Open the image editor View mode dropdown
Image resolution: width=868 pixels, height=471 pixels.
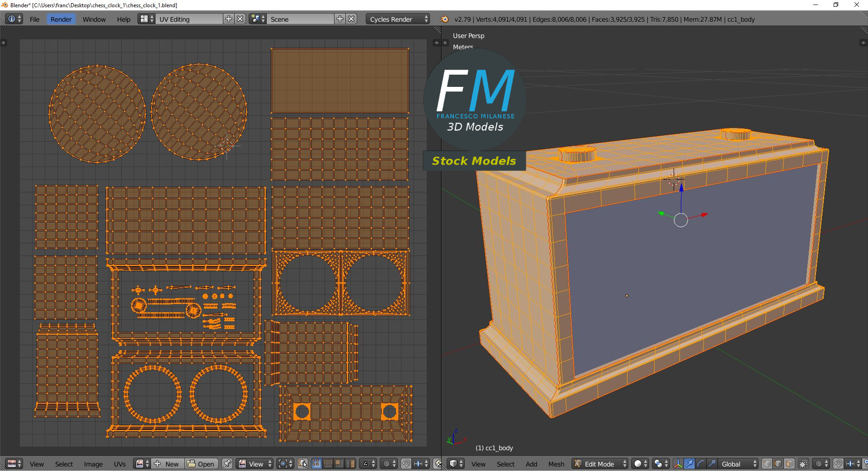pos(255,464)
